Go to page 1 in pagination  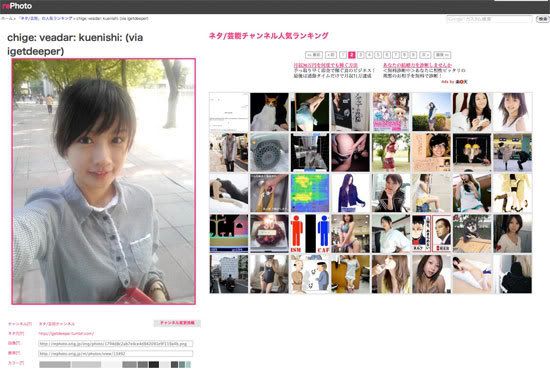pyautogui.click(x=343, y=55)
